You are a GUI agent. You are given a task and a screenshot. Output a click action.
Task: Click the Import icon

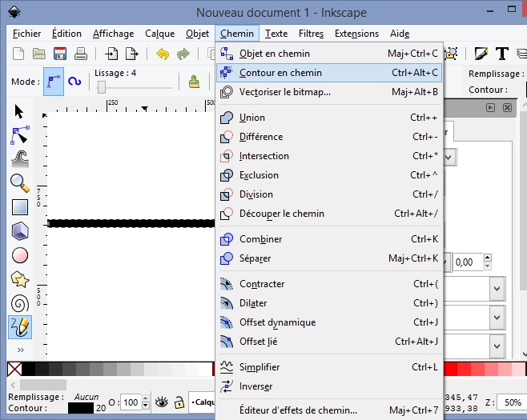(x=111, y=54)
